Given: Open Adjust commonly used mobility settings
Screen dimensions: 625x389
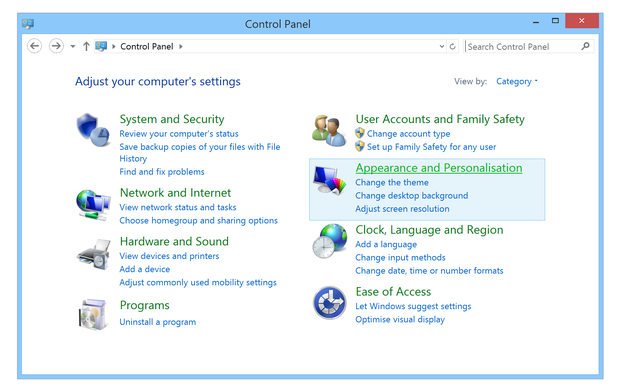Looking at the screenshot, I should [x=198, y=282].
